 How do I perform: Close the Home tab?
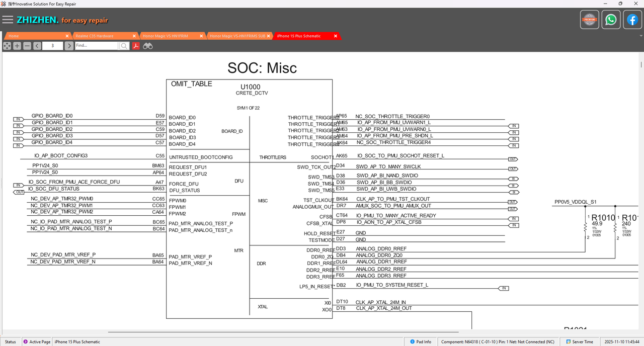click(67, 36)
